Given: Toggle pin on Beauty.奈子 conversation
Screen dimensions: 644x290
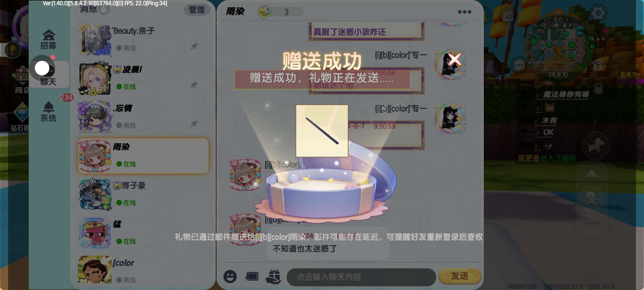Looking at the screenshot, I should coord(194,46).
